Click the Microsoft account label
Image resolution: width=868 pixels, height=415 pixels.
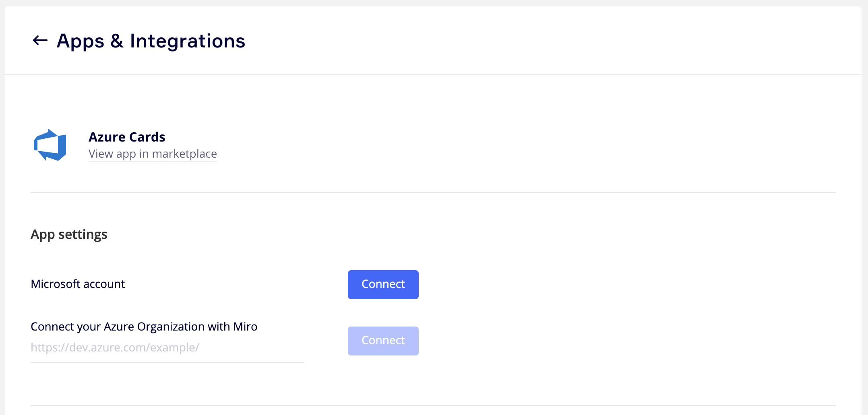pyautogui.click(x=78, y=284)
